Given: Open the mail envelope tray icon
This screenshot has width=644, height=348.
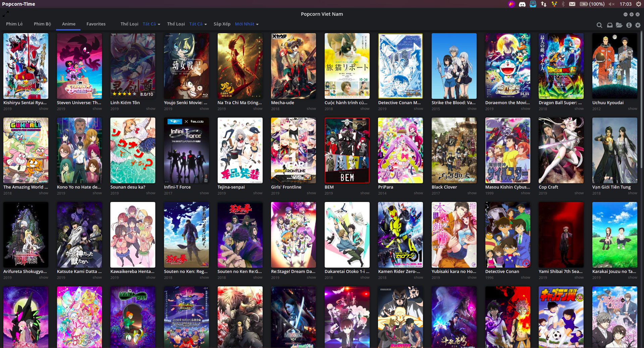Looking at the screenshot, I should (572, 4).
